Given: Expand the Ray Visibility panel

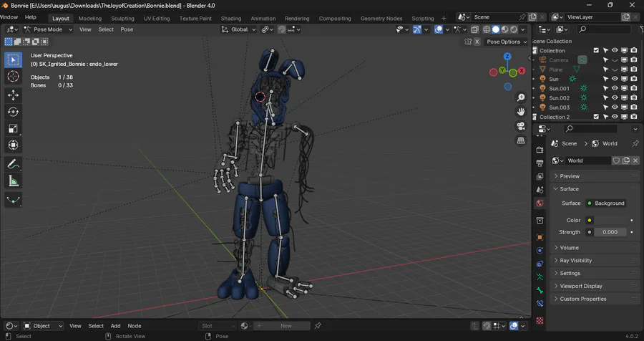Looking at the screenshot, I should point(595,260).
